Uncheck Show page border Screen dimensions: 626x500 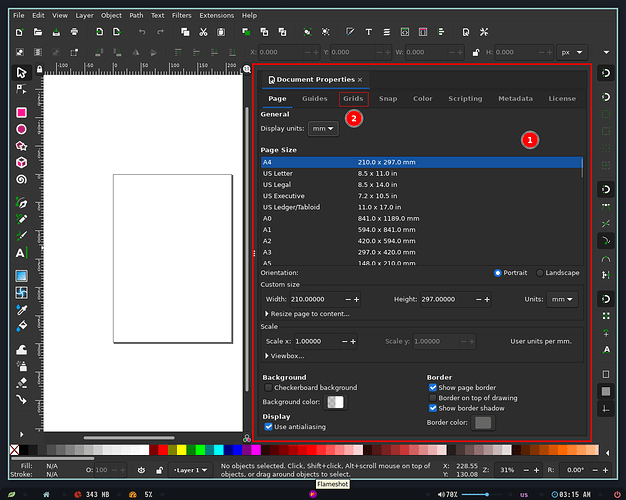pyautogui.click(x=433, y=387)
